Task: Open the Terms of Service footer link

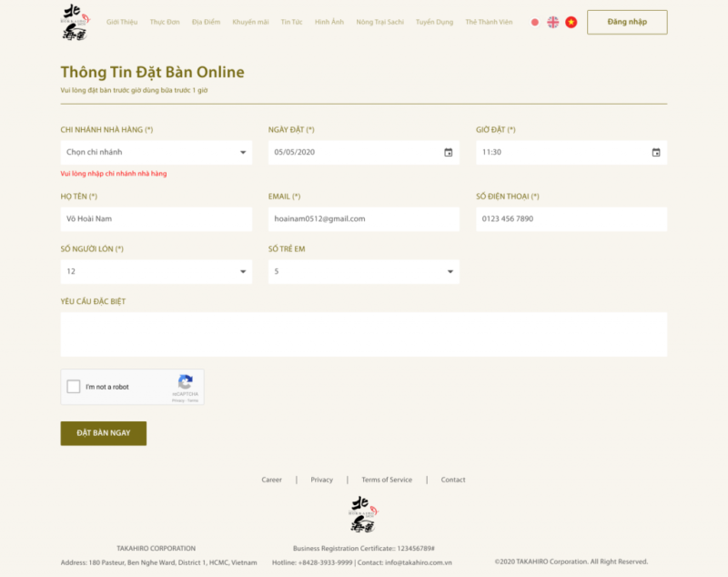Action: coord(387,480)
